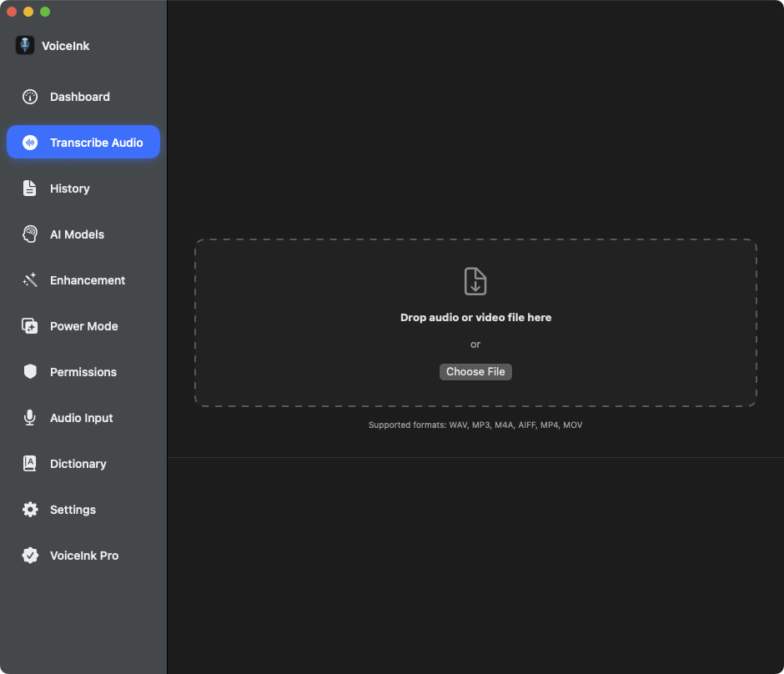784x674 pixels.
Task: Click the VoiceInk app logo
Action: [25, 46]
